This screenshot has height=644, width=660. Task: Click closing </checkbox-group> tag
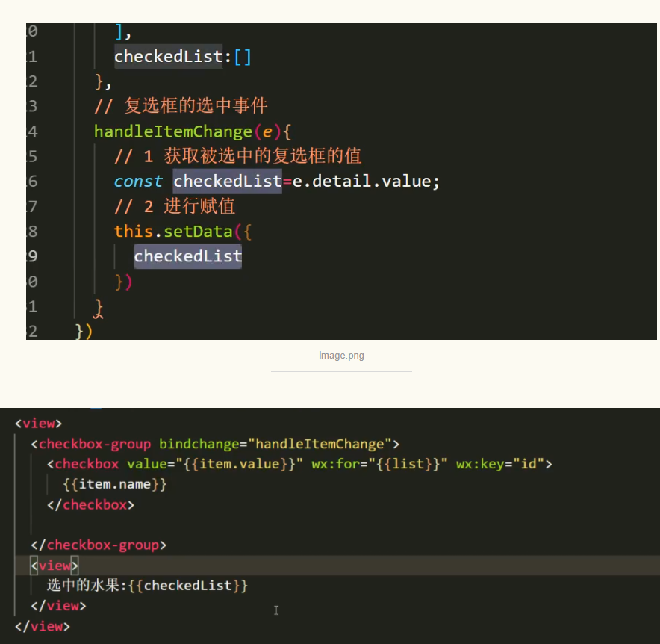[x=99, y=545]
